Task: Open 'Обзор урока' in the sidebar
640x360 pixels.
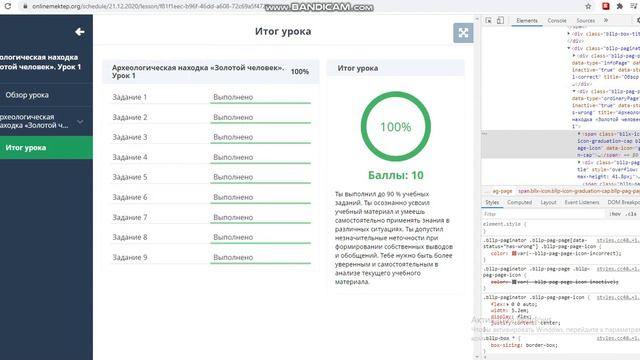Action: click(46, 95)
